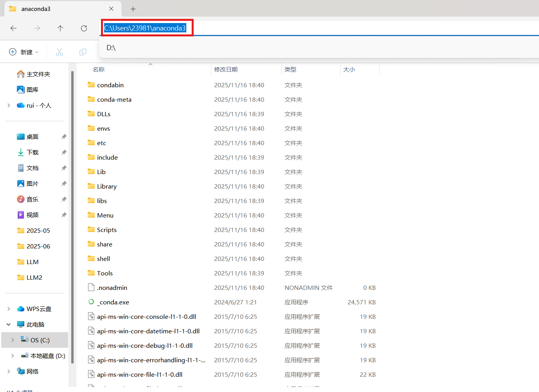Expand the rui - 个人 OneDrive node
Screen dimensions: 539x392
9,105
